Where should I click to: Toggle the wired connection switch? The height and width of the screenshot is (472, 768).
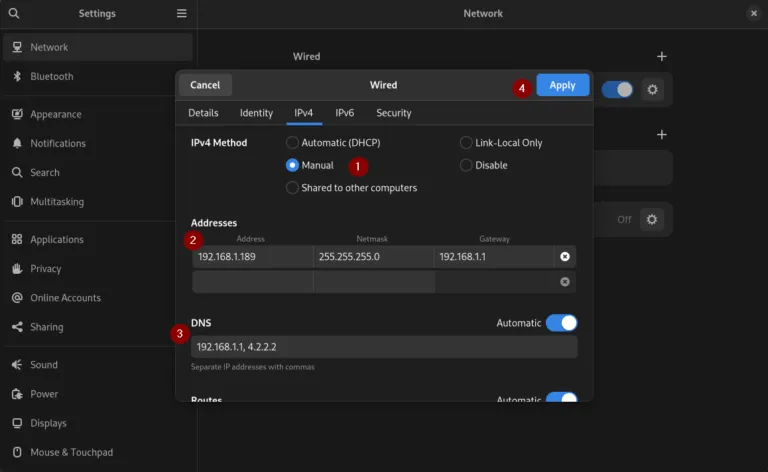click(x=617, y=90)
